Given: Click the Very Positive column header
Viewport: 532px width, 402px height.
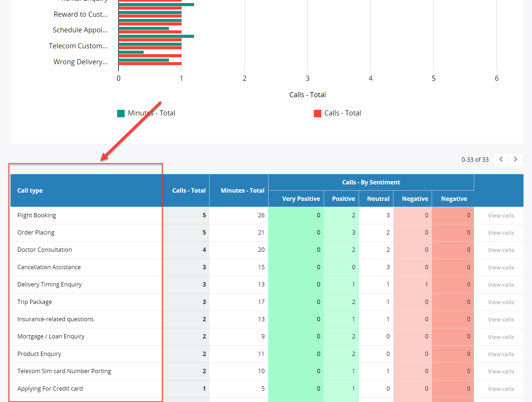Looking at the screenshot, I should click(301, 199).
